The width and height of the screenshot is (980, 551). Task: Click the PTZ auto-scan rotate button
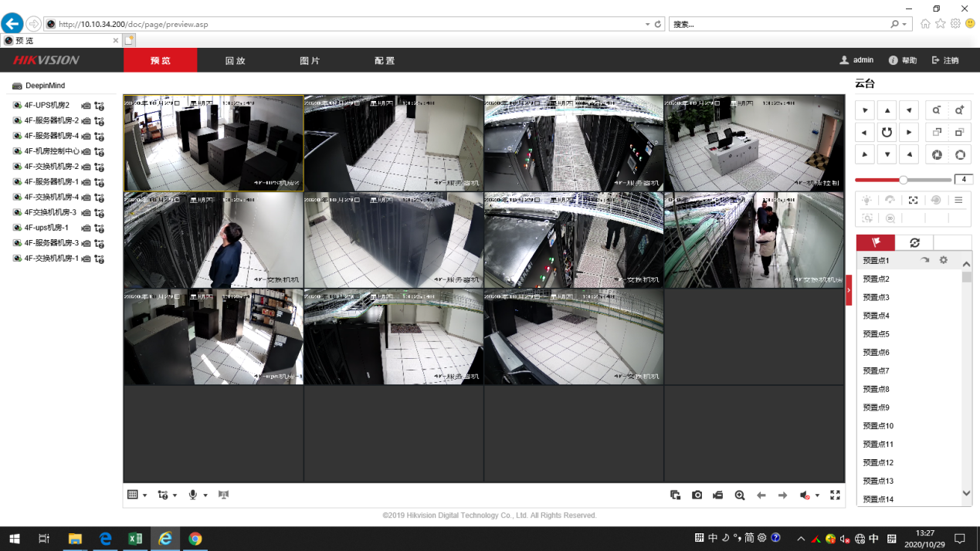[x=887, y=133]
